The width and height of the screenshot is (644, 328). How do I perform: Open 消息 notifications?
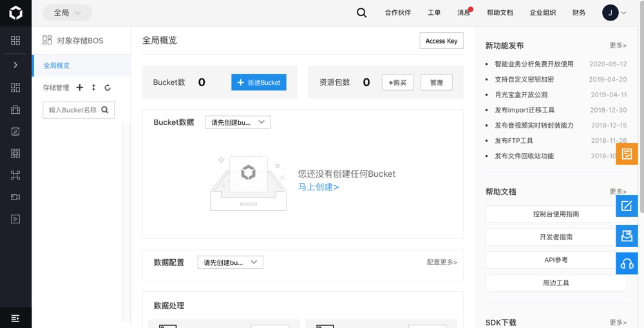(464, 13)
